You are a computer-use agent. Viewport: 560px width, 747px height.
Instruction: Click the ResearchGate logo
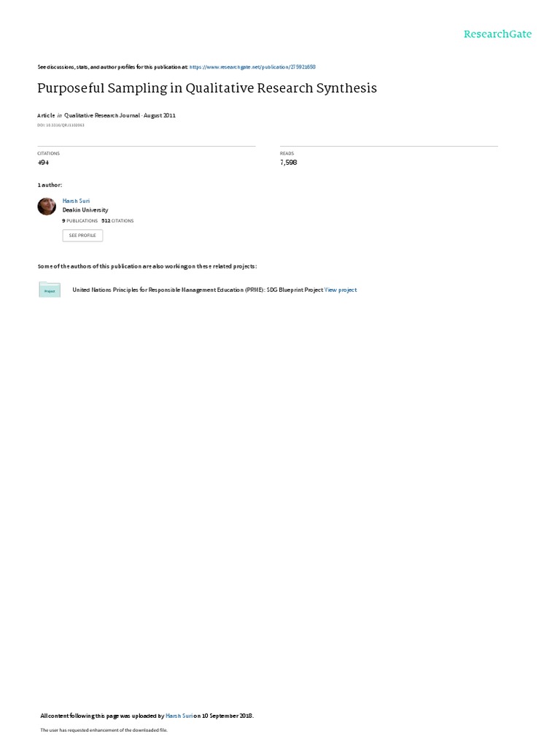point(497,34)
